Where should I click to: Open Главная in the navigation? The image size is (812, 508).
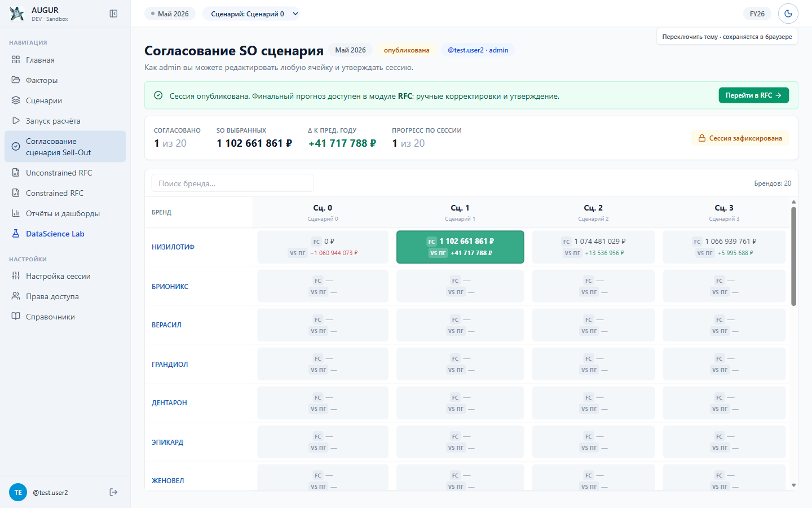(65, 60)
